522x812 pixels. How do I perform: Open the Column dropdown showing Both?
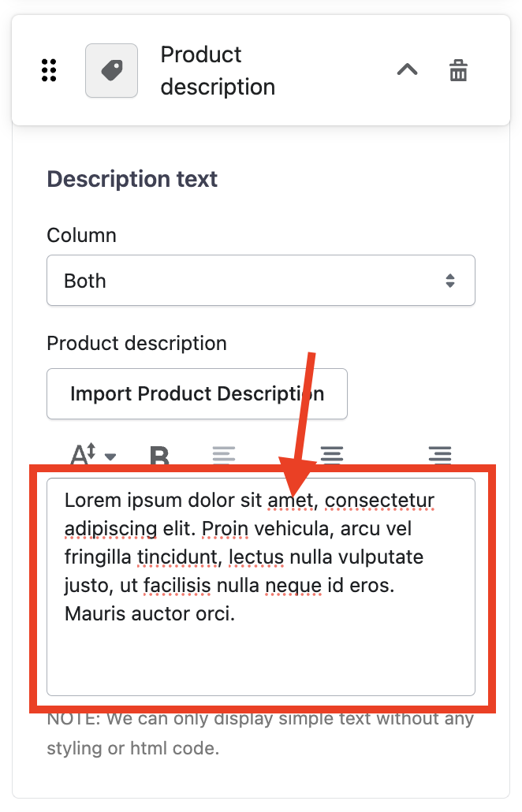[260, 281]
